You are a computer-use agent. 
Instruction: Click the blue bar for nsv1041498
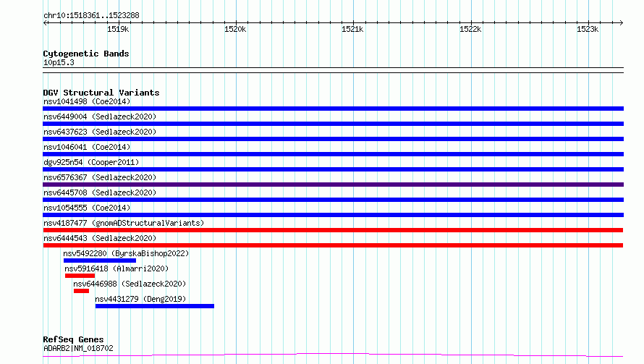(333, 109)
